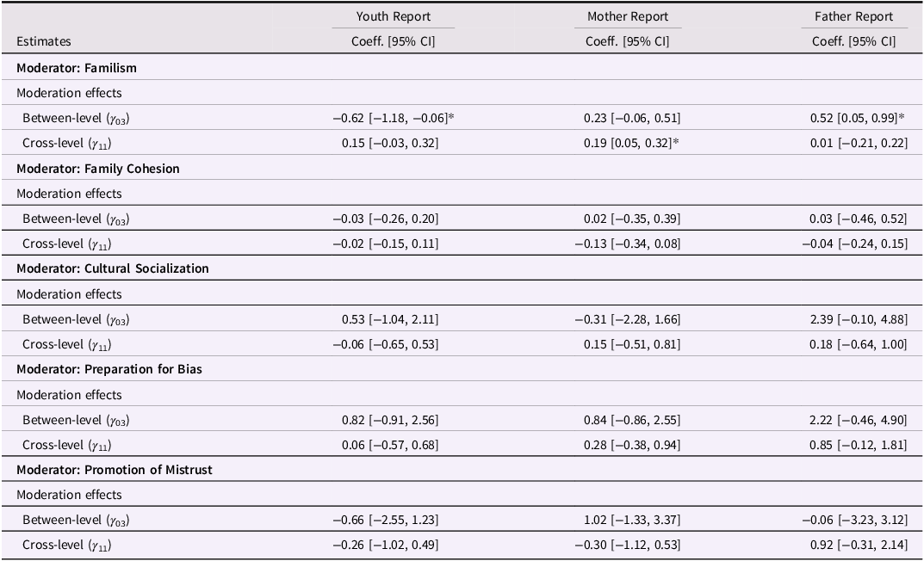This screenshot has width=924, height=561.
Task: Select the 'Moderator: Family Cohesion' section heading
Action: (x=98, y=169)
